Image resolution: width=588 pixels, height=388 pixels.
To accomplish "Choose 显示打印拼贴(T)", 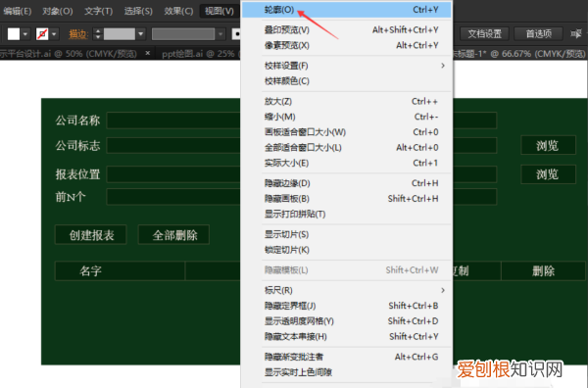I will tap(347, 214).
